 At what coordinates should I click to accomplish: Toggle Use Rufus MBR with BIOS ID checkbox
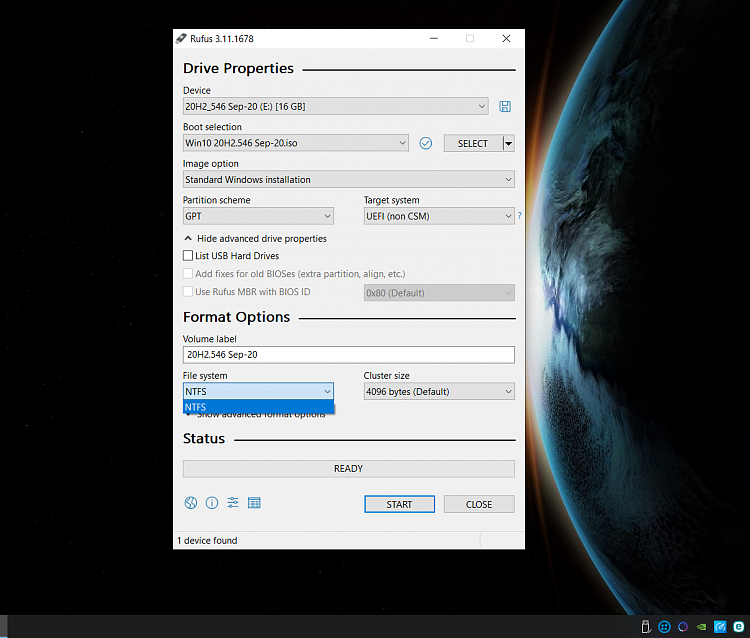[188, 291]
